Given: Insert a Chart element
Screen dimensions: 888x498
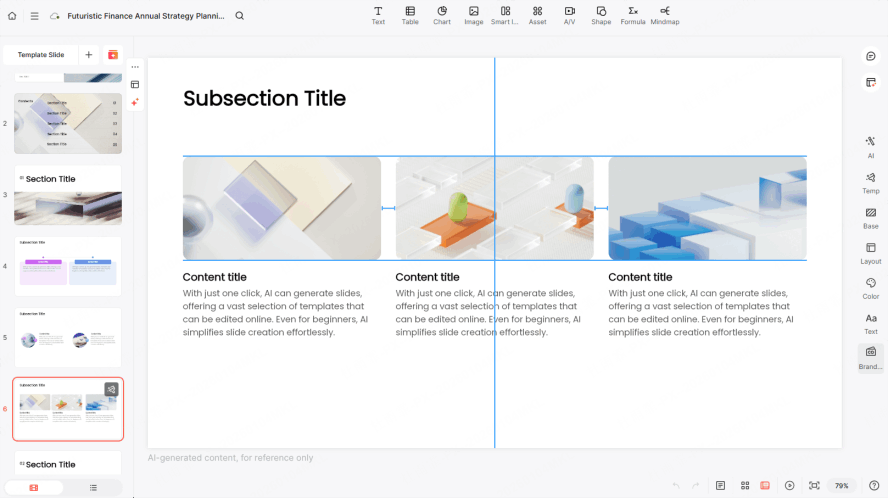Looking at the screenshot, I should pyautogui.click(x=441, y=14).
